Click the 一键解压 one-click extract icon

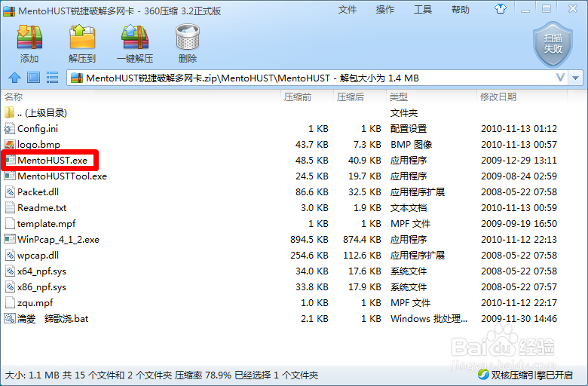[135, 37]
